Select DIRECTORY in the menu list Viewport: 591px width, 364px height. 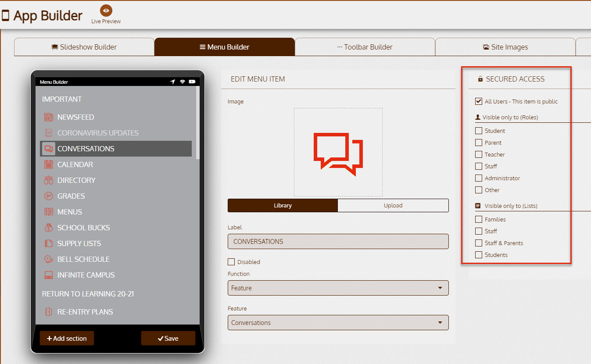point(116,180)
